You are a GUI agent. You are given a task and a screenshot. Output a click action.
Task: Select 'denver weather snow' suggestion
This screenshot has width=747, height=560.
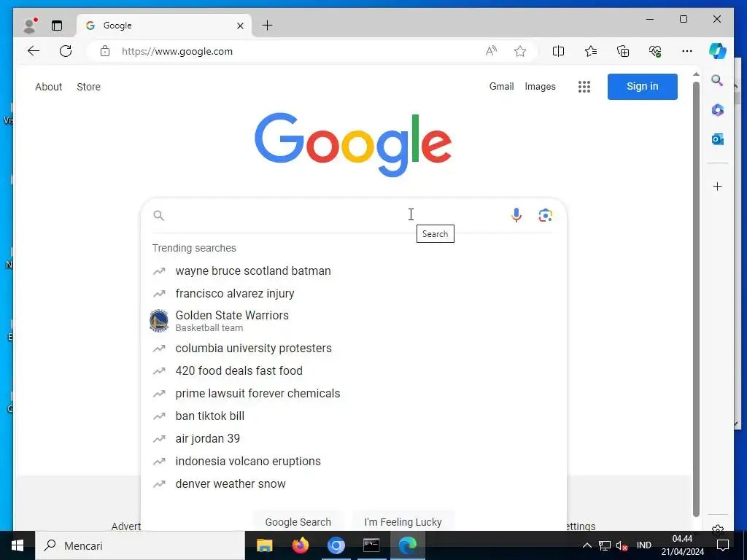354,484
